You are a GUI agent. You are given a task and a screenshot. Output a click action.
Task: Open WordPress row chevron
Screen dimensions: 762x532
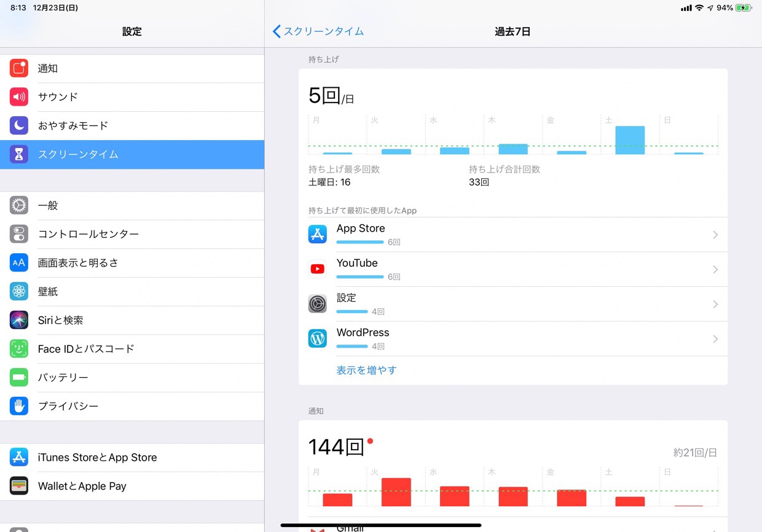tap(715, 339)
